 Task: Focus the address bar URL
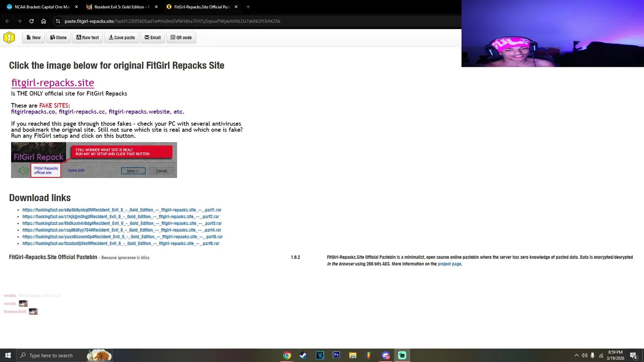(173, 21)
